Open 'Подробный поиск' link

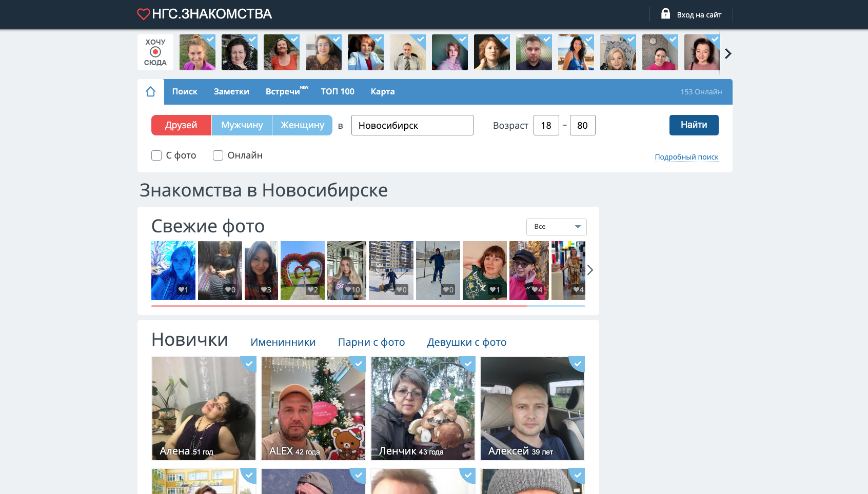(x=686, y=157)
